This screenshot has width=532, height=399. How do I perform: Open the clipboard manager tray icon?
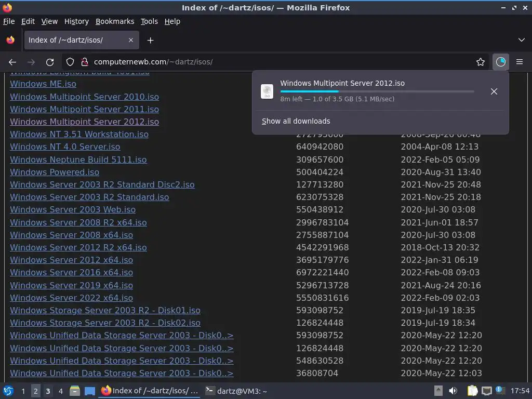(x=472, y=391)
